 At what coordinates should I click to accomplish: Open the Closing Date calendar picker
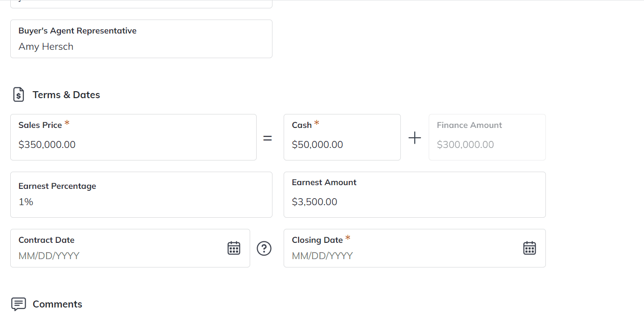point(530,248)
